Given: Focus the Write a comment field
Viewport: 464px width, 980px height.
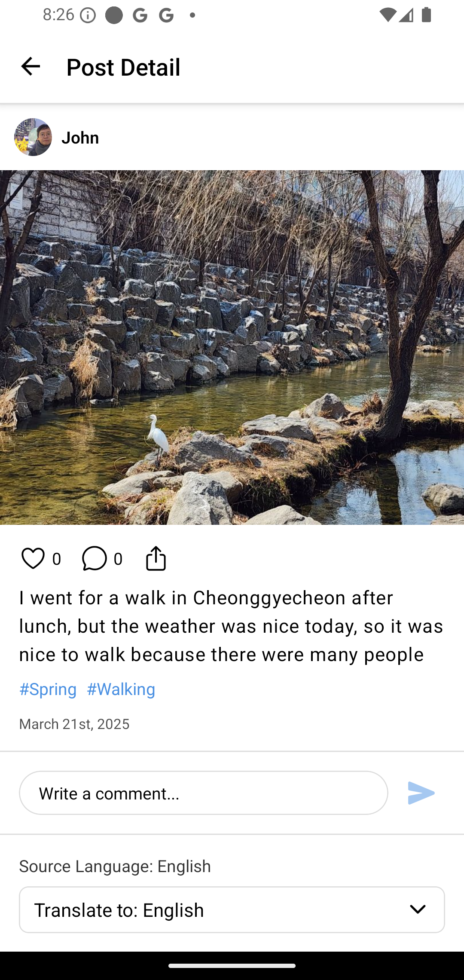Looking at the screenshot, I should coord(204,793).
